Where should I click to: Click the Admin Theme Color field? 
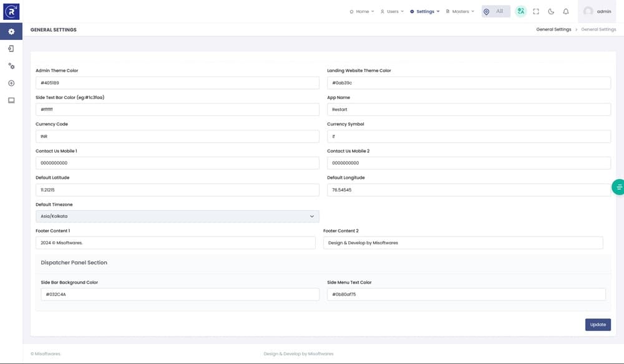(x=177, y=83)
